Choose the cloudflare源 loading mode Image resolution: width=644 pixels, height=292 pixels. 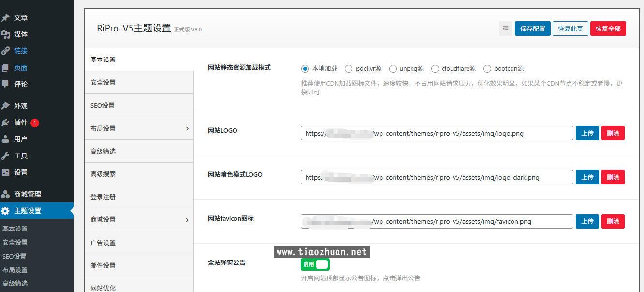435,69
